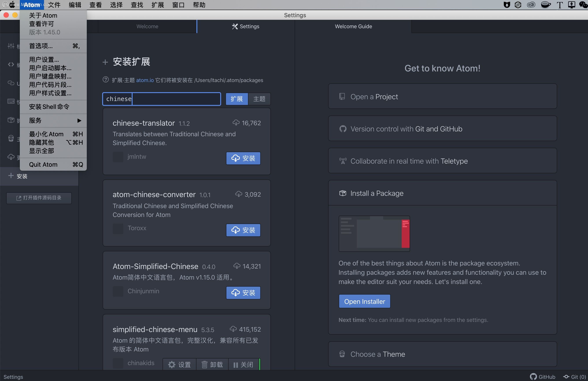
Task: Click 打开插件源码目录 button
Action: tap(39, 198)
